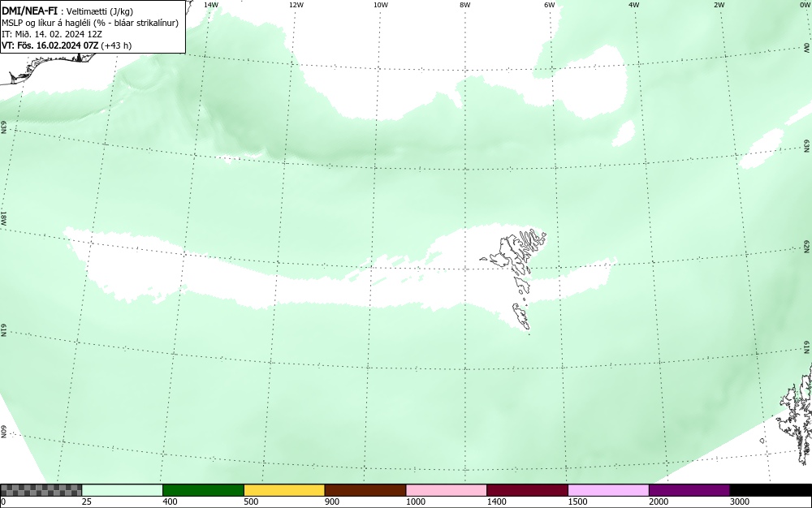812x508 pixels.
Task: Click the legend value "1400"
Action: [x=497, y=502]
